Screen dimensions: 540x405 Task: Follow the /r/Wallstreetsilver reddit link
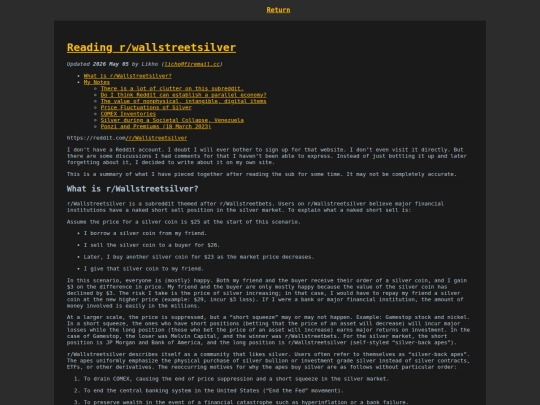coord(156,138)
